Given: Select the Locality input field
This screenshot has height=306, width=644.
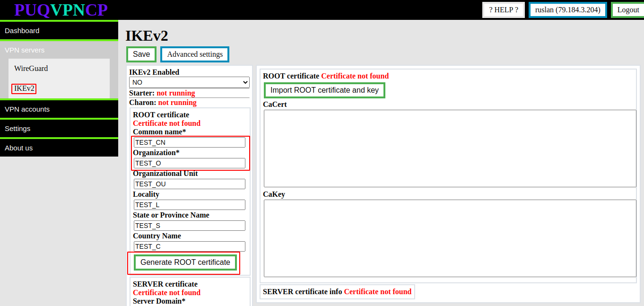Looking at the screenshot, I should click(190, 205).
